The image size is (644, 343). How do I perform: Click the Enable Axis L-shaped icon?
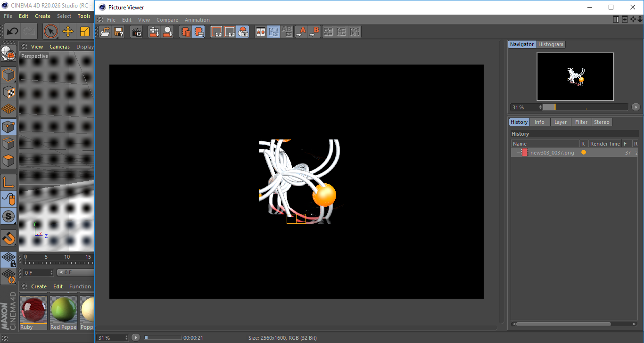[x=8, y=182]
